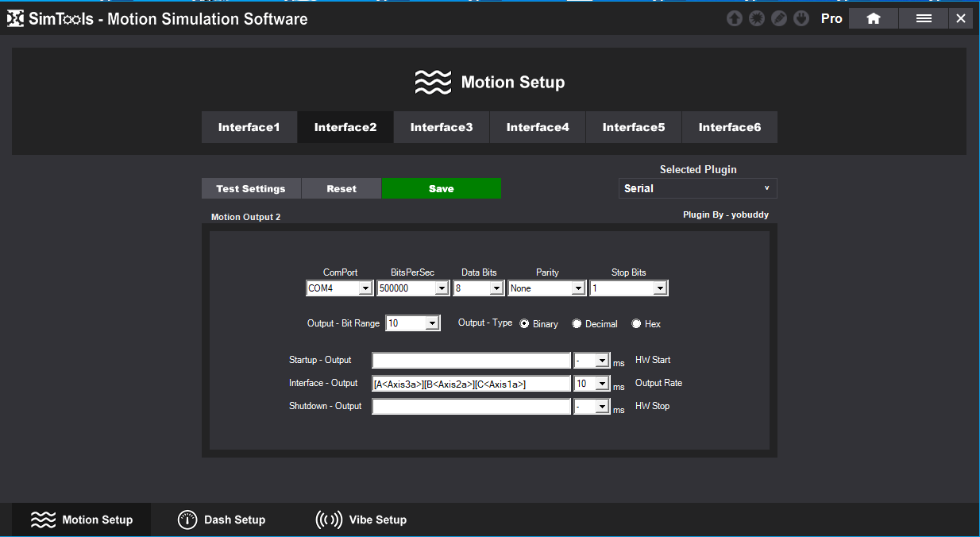Click the Shutdown Output text field
Viewport: 980px width, 537px height.
tap(472, 407)
